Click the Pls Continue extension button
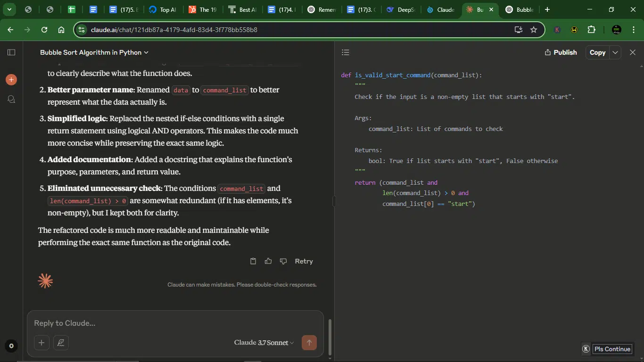The height and width of the screenshot is (362, 644). pos(612,349)
